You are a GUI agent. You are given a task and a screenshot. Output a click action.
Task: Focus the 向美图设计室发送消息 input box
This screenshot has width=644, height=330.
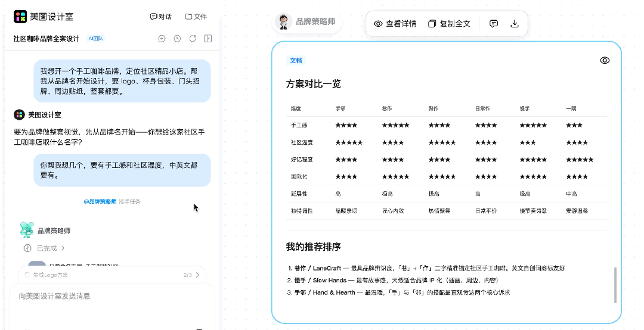(112, 306)
